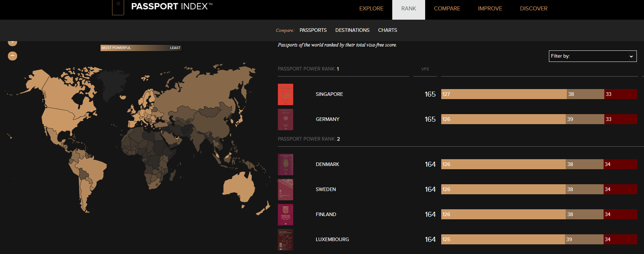Zoom out the world map
This screenshot has width=644, height=254.
click(13, 56)
